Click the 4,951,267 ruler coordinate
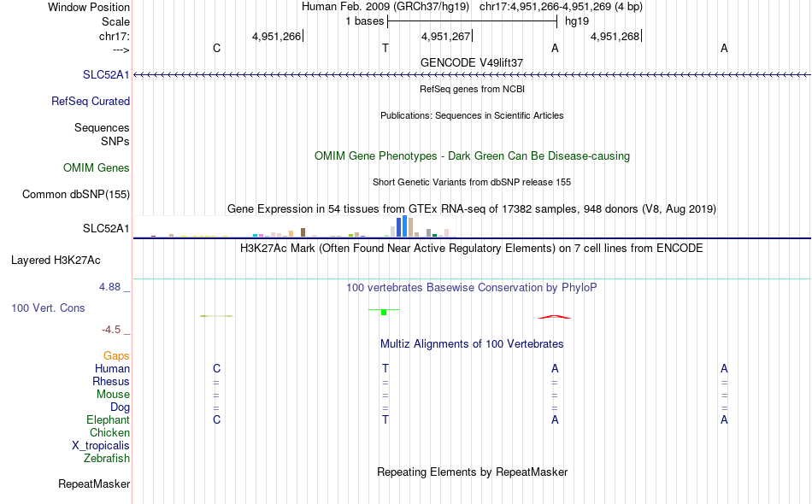The height and width of the screenshot is (504, 812). 446,36
